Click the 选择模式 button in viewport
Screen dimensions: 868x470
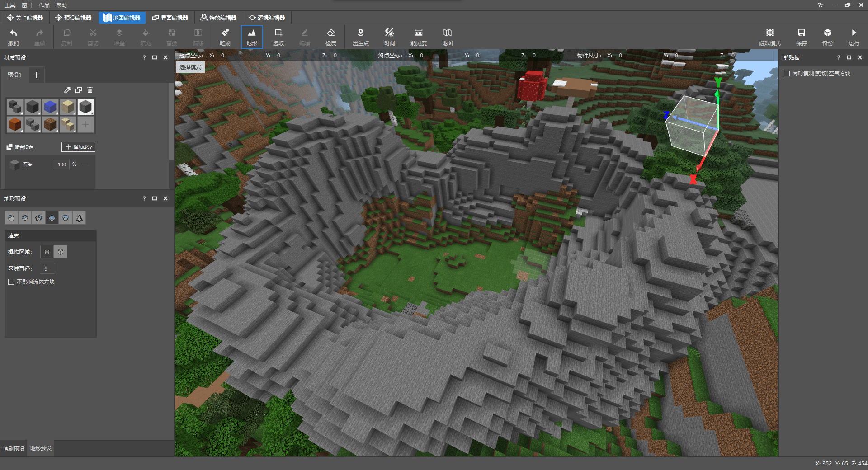click(190, 67)
